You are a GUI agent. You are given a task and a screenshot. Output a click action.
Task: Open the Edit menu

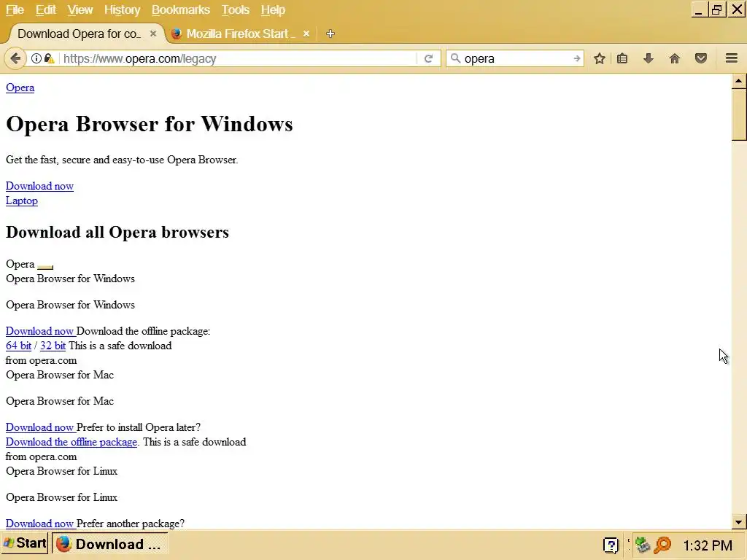pyautogui.click(x=46, y=10)
